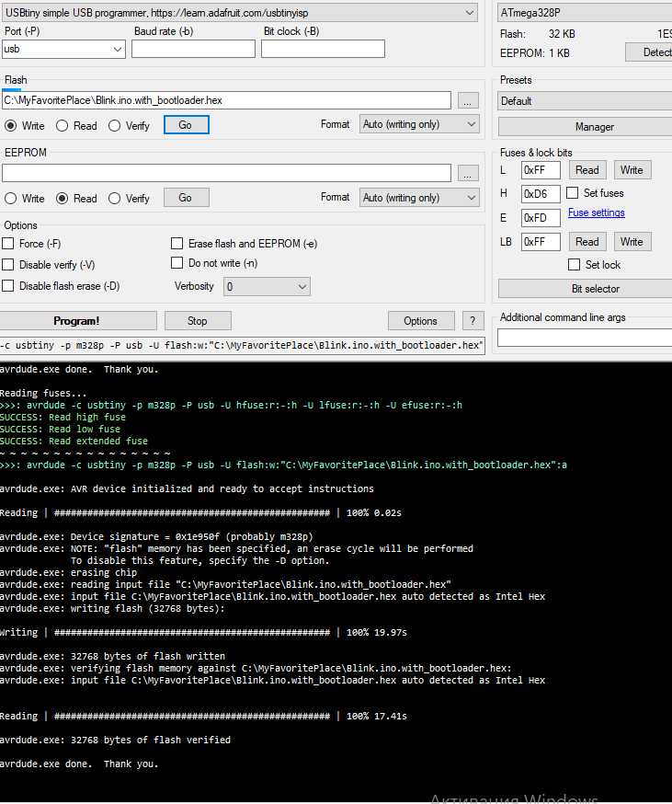Image resolution: width=672 pixels, height=804 pixels.
Task: Open the programmer selection dropdown
Action: coord(241,12)
